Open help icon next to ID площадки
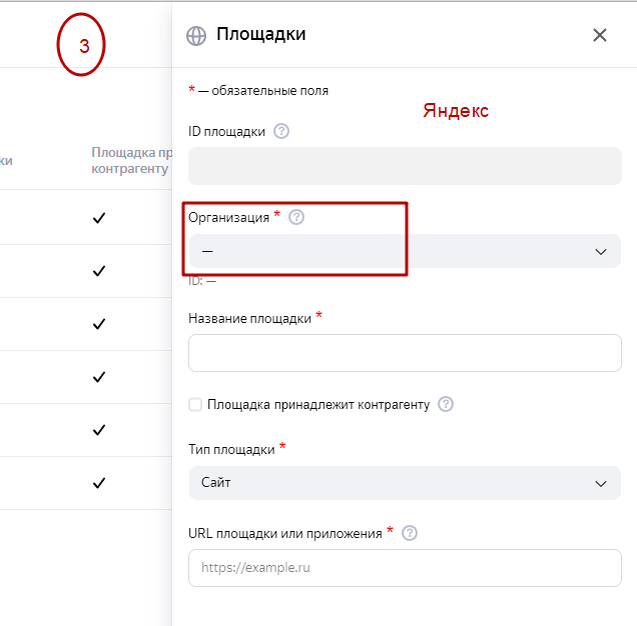This screenshot has width=637, height=626. click(281, 131)
